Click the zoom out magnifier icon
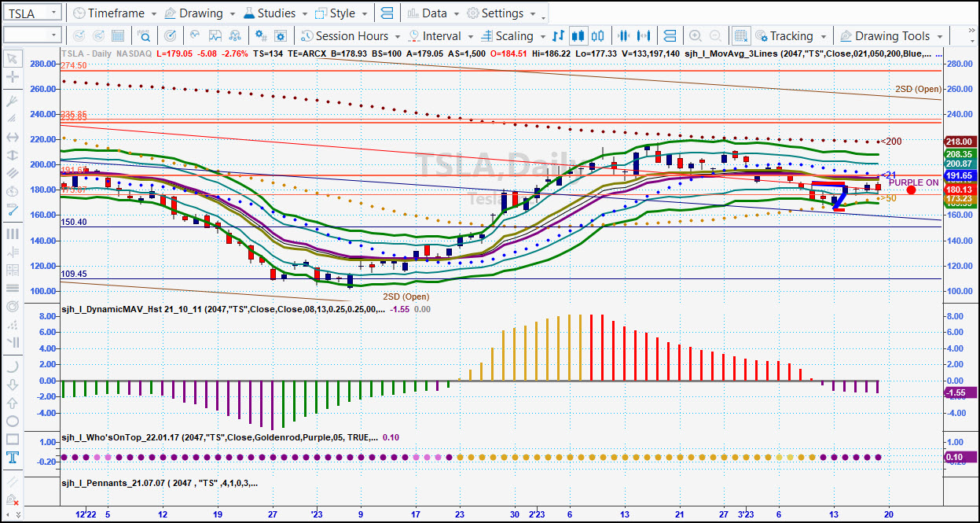980x523 pixels. 715,35
